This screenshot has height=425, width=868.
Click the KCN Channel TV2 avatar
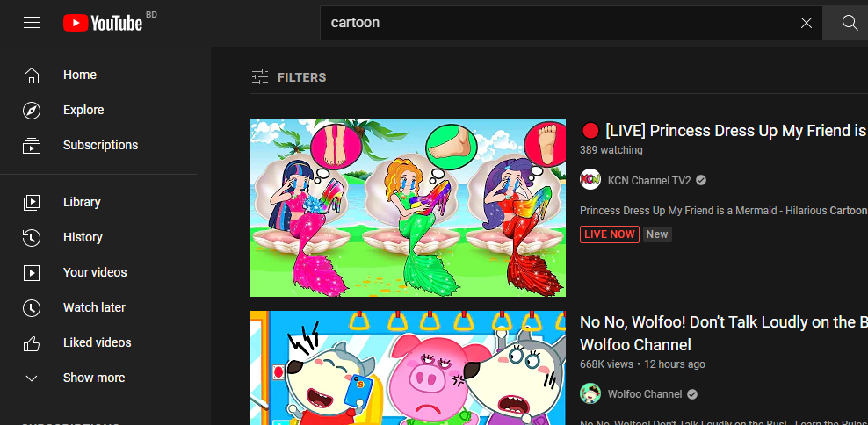pos(590,180)
